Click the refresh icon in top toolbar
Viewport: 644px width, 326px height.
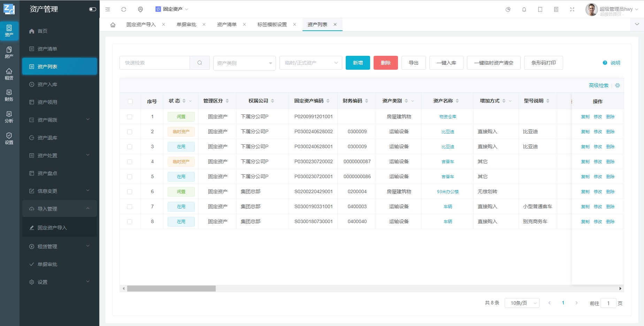[124, 9]
